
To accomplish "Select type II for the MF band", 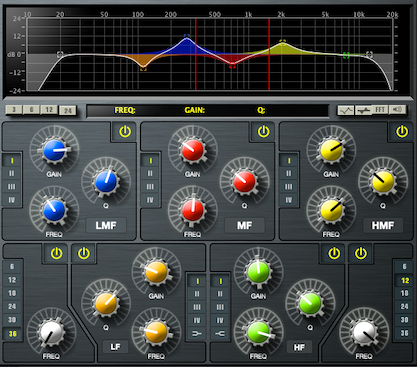I will coord(150,174).
